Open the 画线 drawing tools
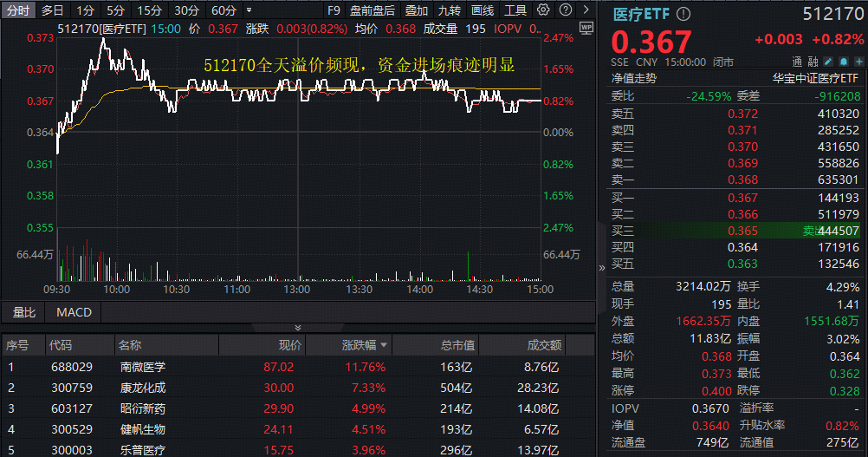Image resolution: width=868 pixels, height=457 pixels. [483, 10]
